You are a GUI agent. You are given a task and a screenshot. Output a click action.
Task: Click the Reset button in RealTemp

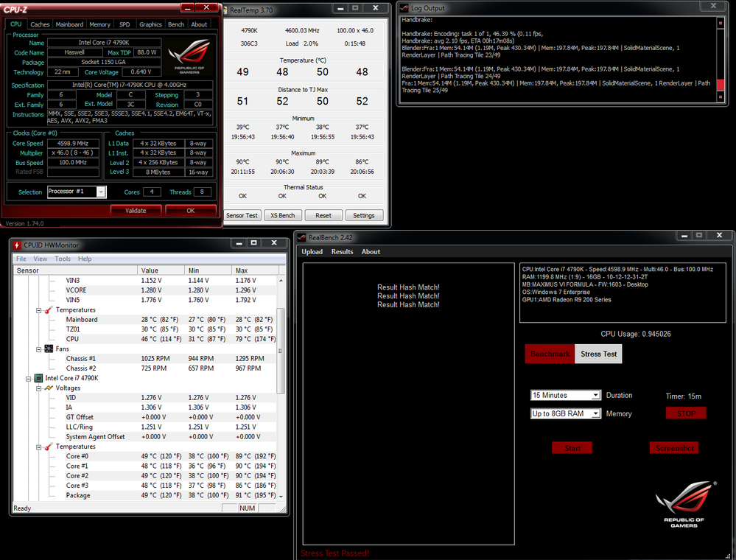click(x=323, y=215)
